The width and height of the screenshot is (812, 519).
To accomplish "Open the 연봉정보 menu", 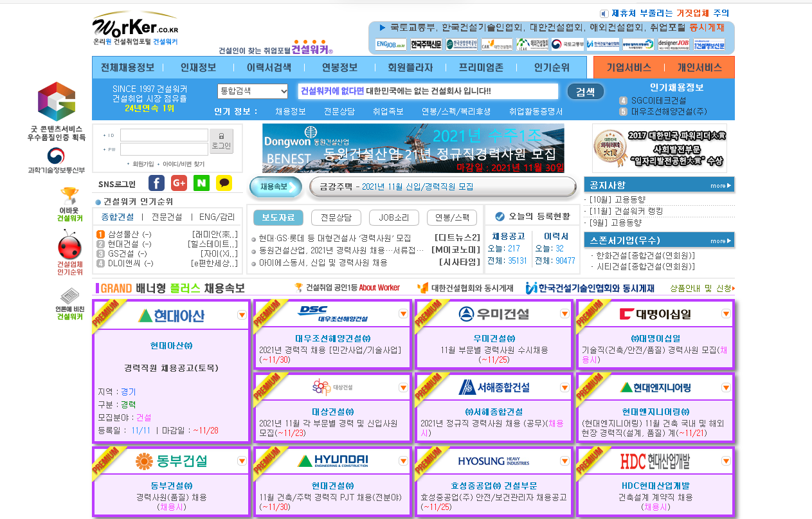I will pyautogui.click(x=339, y=68).
